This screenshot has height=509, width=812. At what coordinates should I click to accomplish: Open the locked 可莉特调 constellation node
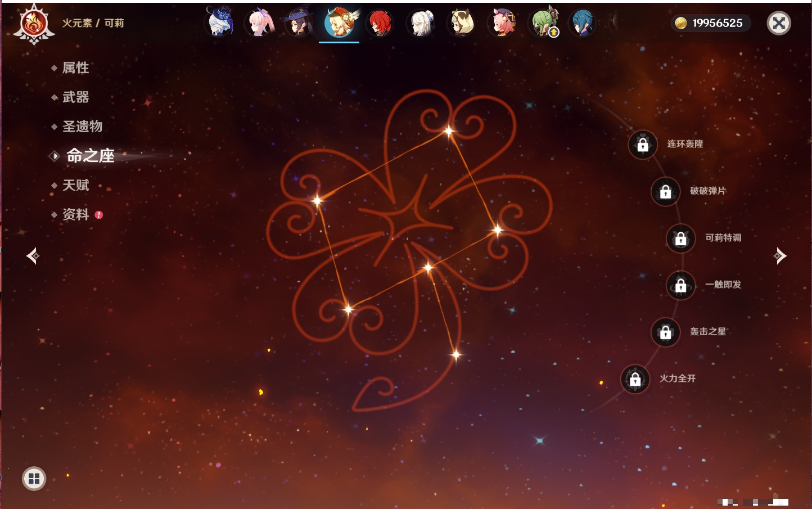[x=681, y=238]
